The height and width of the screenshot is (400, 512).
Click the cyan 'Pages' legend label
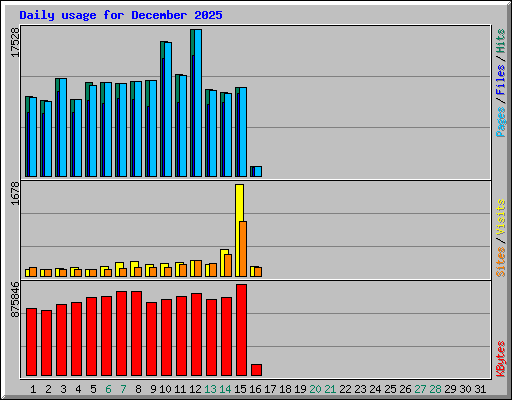pos(500,122)
